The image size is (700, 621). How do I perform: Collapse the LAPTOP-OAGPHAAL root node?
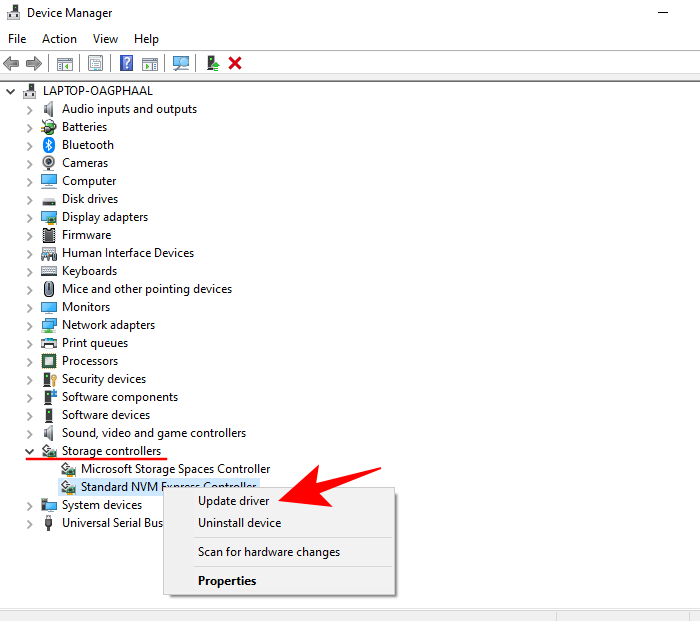click(x=11, y=92)
